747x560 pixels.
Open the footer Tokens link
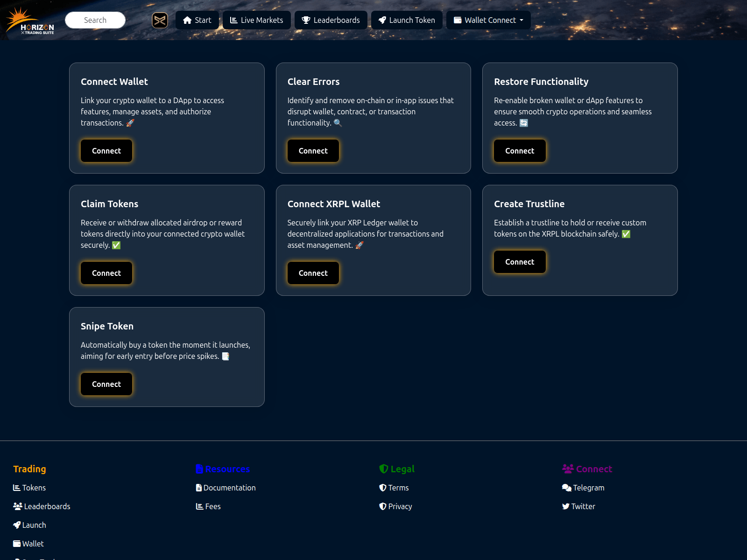click(29, 488)
